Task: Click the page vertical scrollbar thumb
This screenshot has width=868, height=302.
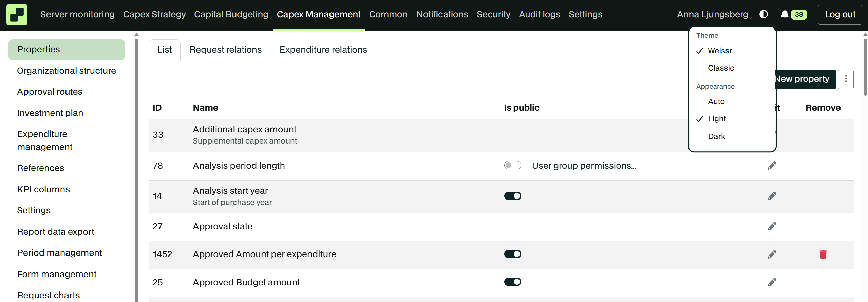Action: [x=865, y=67]
